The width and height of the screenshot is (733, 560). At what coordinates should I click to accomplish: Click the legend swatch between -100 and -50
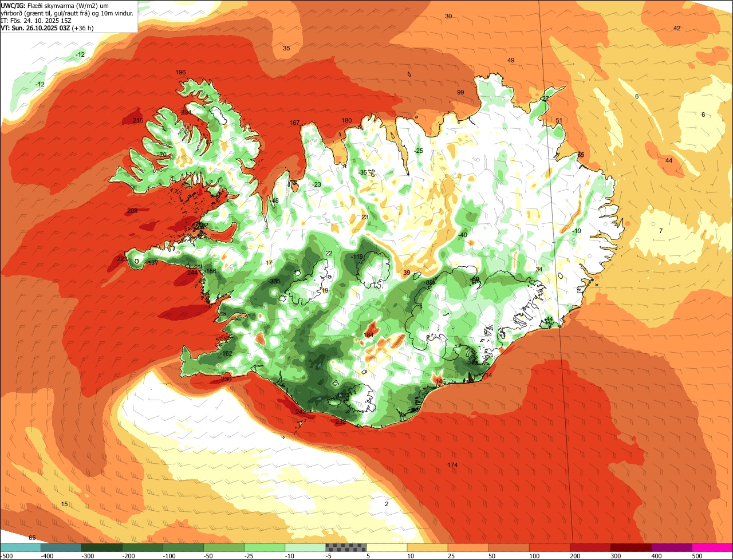coord(183,547)
